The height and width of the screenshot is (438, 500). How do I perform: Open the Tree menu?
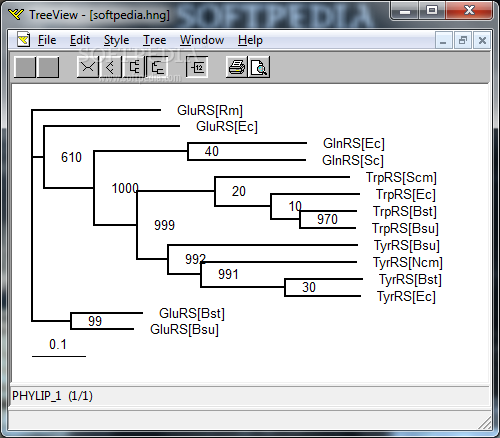[154, 40]
